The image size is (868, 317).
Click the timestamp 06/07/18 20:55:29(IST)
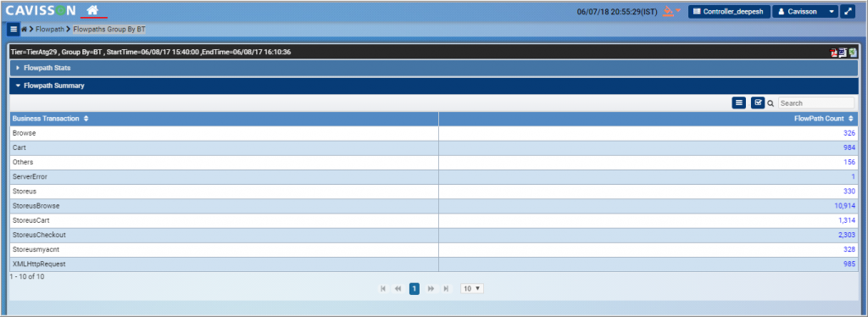click(617, 12)
